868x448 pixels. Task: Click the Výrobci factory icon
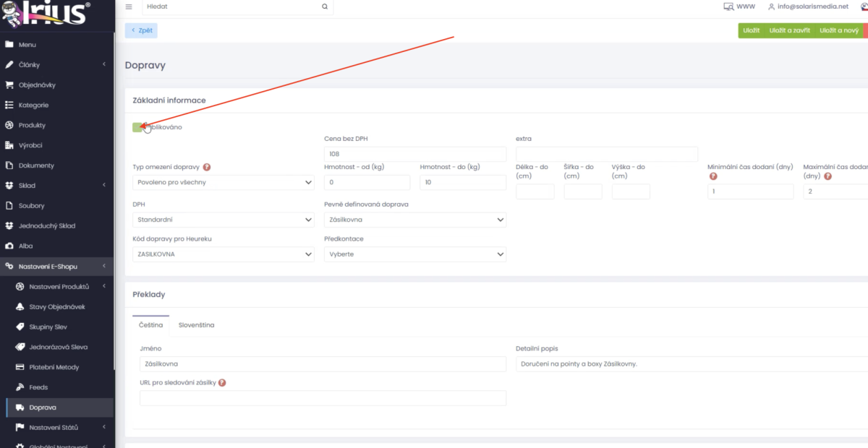coord(9,145)
